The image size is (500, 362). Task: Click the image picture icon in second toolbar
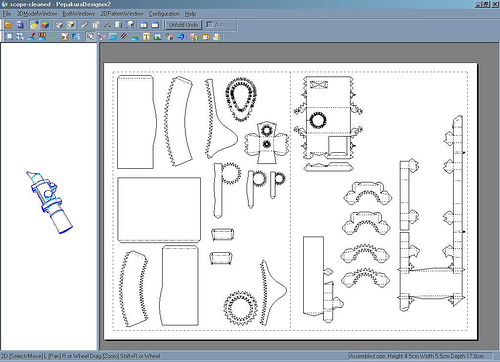[x=158, y=37]
